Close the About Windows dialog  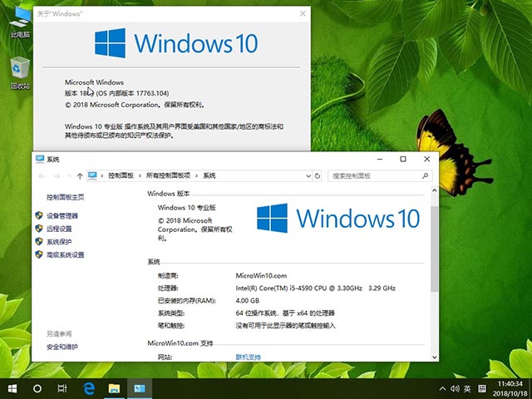(303, 13)
